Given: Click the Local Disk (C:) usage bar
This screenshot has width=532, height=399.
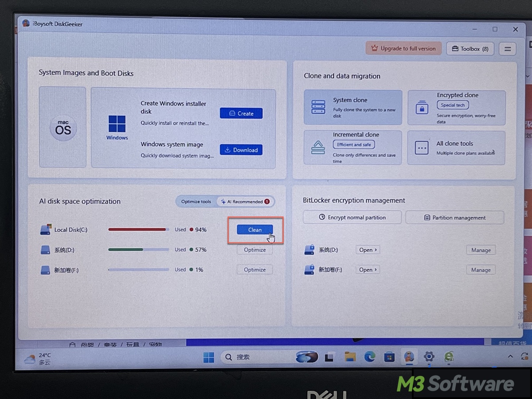Looking at the screenshot, I should tap(139, 230).
